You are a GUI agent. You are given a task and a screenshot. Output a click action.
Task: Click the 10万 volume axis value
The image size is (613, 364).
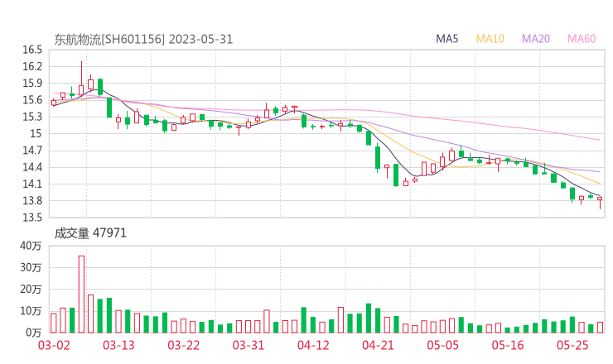pyautogui.click(x=31, y=311)
